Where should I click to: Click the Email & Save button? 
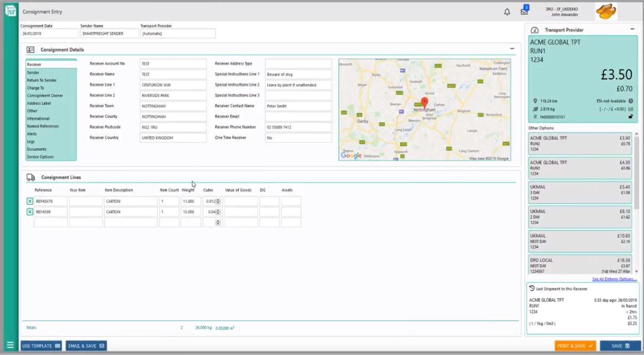point(86,346)
